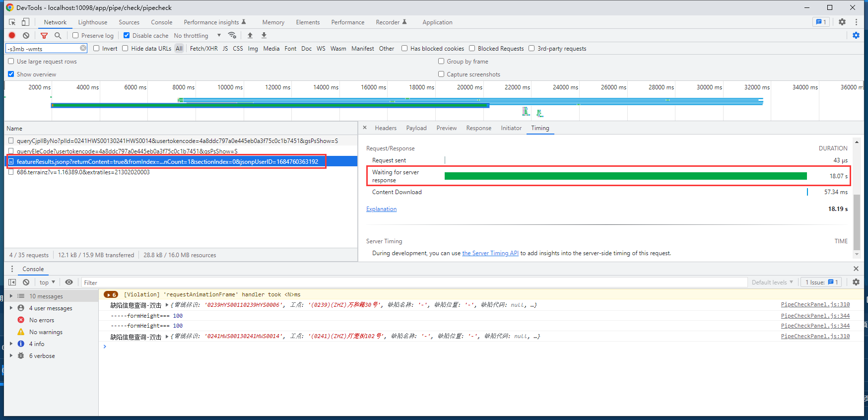The image size is (868, 420).
Task: Toggle the device toolbar icon
Action: point(25,22)
